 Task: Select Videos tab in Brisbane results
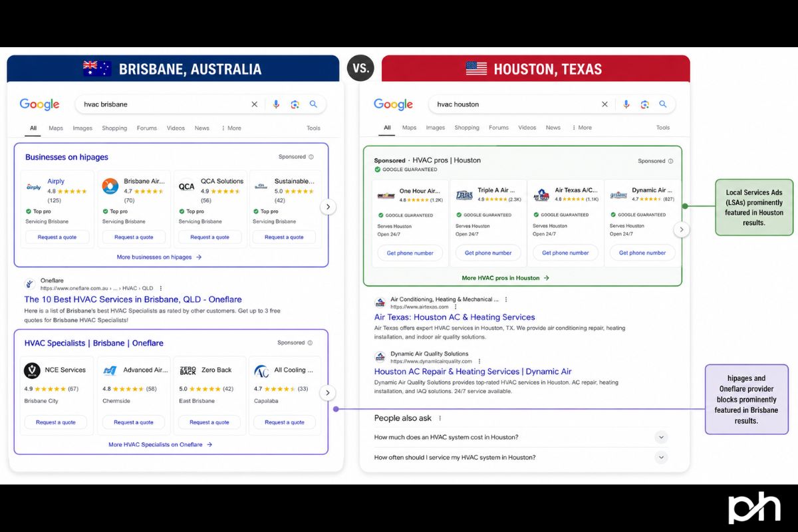pos(176,128)
